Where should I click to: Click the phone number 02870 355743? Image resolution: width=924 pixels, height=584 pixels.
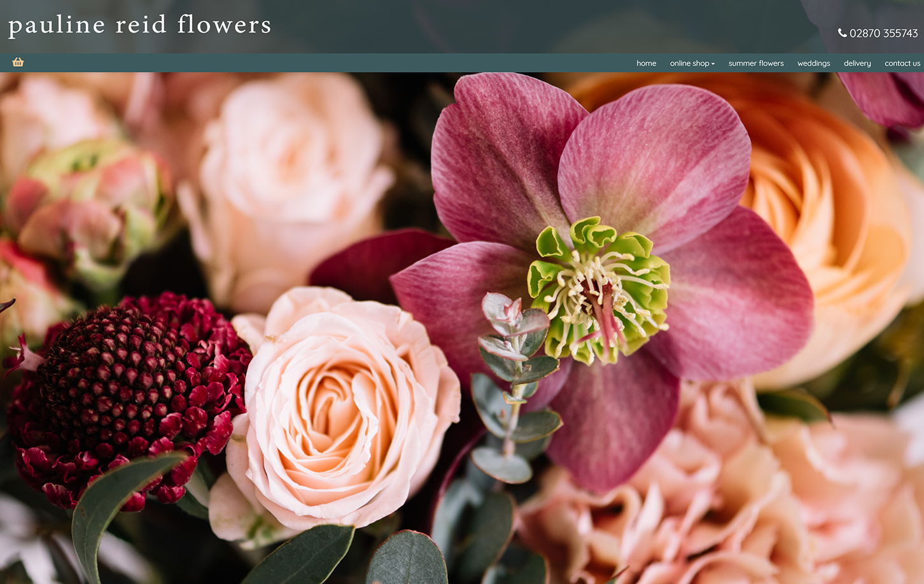(883, 33)
